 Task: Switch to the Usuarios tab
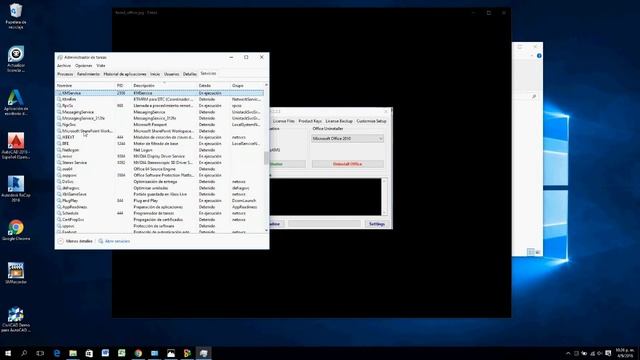coord(171,74)
